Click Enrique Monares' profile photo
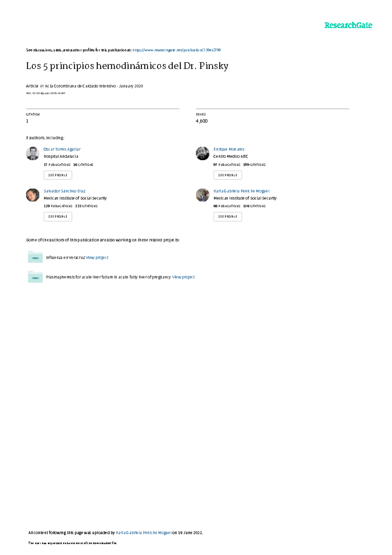 click(x=203, y=153)
